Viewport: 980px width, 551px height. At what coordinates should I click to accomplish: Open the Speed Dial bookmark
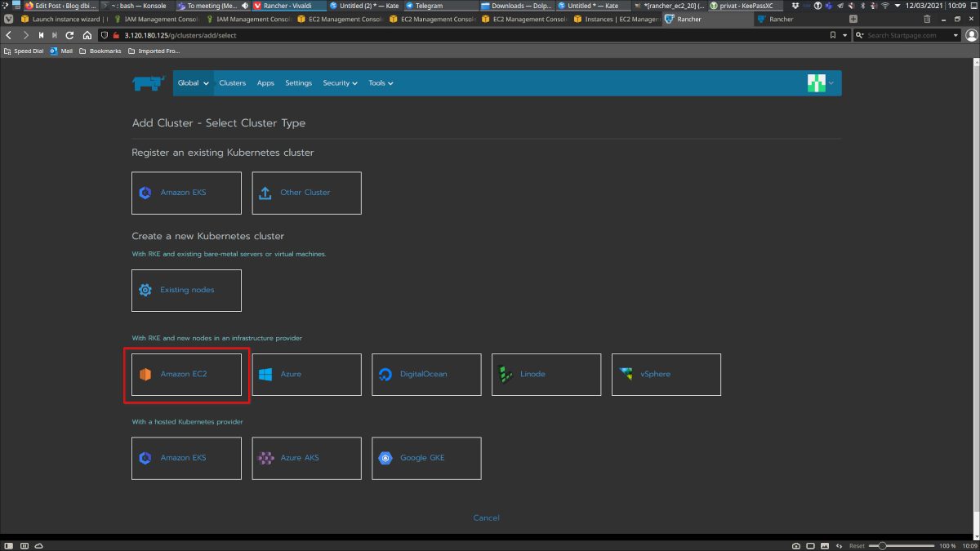tap(24, 51)
